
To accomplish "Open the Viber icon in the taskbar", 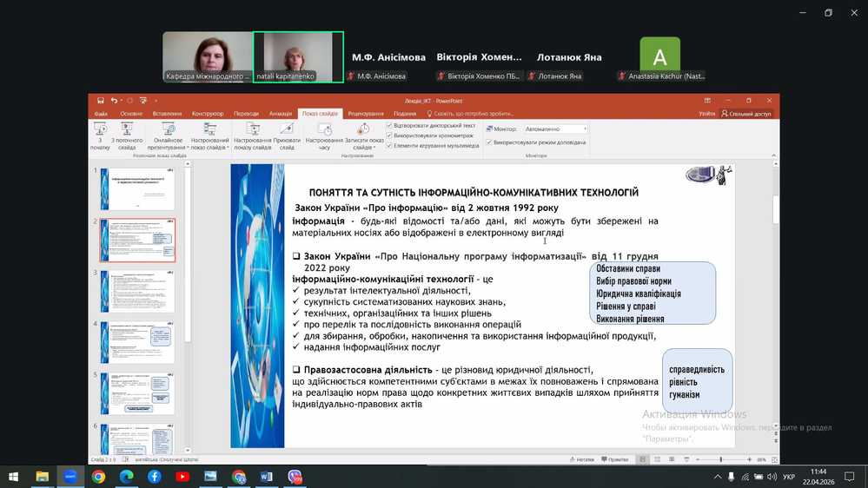I will click(295, 477).
